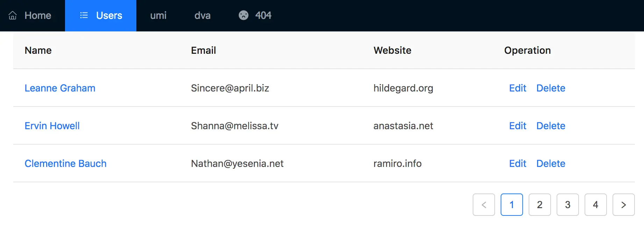The width and height of the screenshot is (644, 227).
Task: Go to previous page arrow
Action: click(484, 205)
